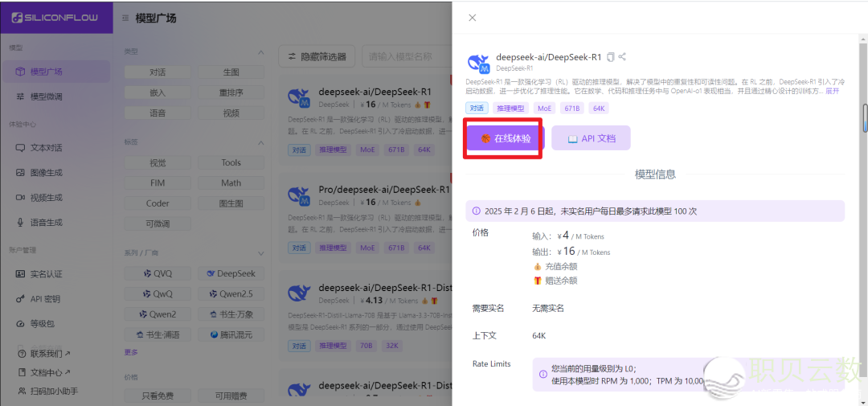
Task: Select the Coder tag filter
Action: [x=158, y=203]
